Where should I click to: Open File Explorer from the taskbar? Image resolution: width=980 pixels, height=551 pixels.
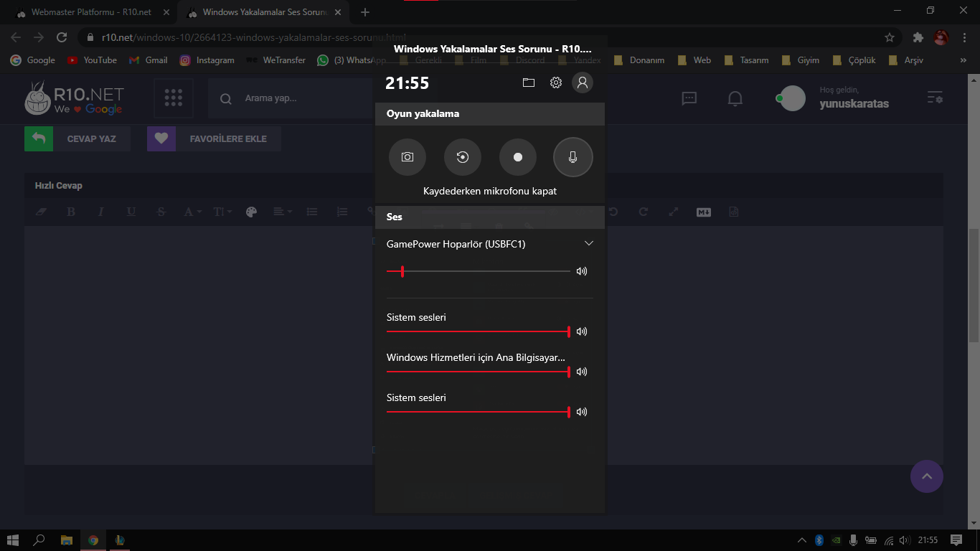(66, 540)
